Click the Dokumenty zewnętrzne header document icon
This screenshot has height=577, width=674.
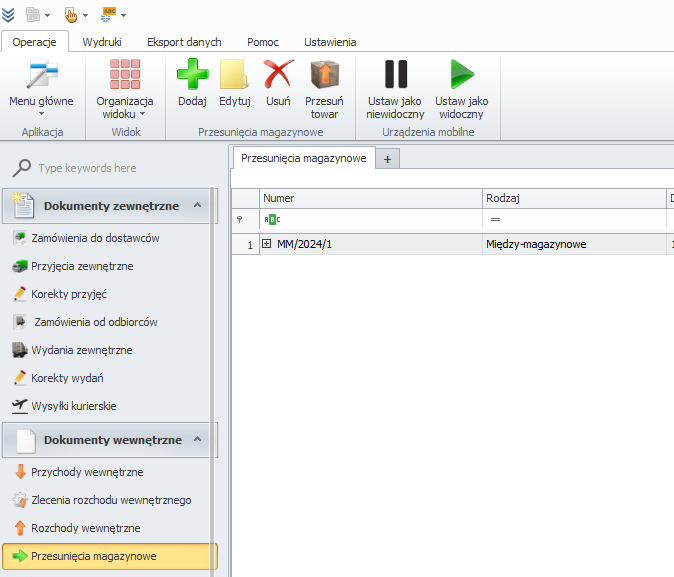click(23, 205)
